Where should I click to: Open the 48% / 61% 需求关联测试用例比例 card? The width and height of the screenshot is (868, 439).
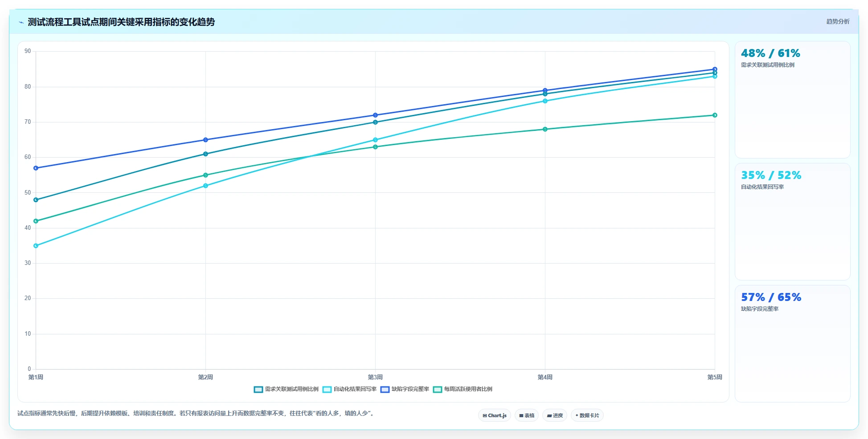tap(792, 100)
